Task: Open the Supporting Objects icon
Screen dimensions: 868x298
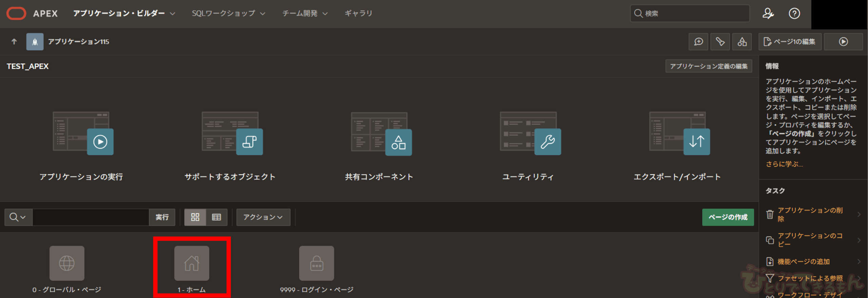Action: (x=249, y=142)
